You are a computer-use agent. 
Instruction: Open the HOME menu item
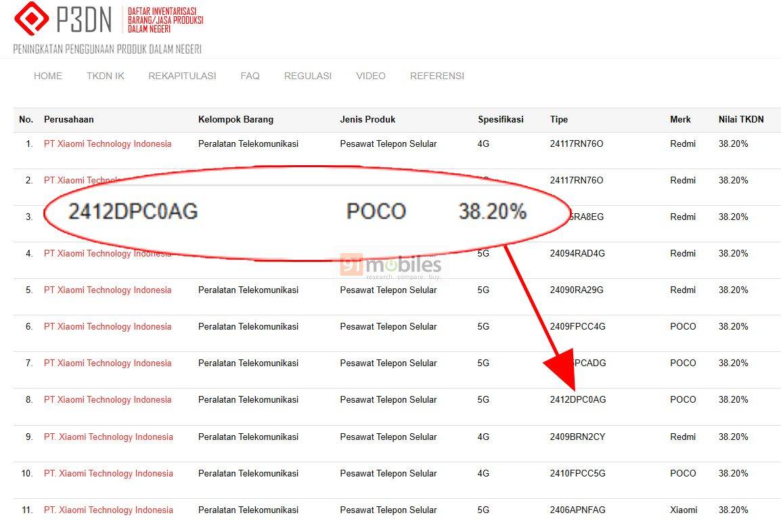click(x=48, y=76)
